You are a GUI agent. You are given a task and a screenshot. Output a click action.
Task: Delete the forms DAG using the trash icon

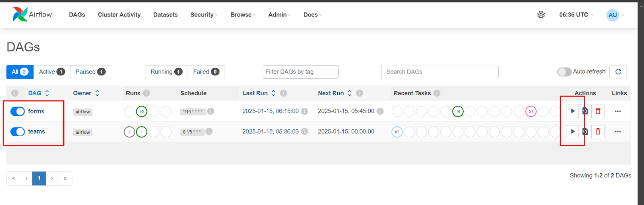point(598,111)
